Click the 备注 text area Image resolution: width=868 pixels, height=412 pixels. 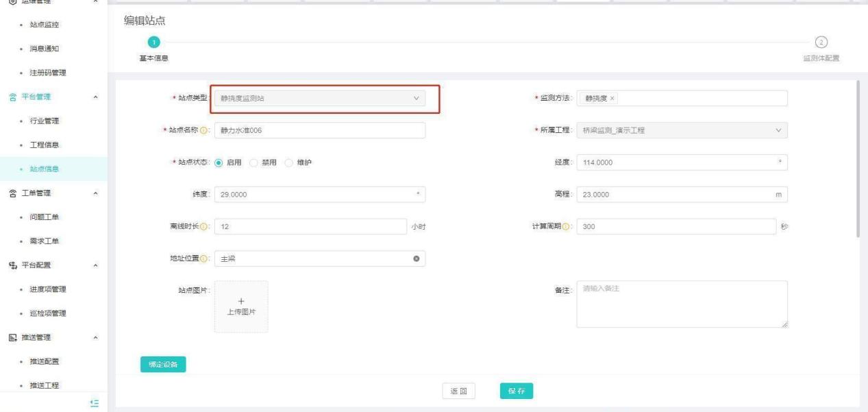click(682, 304)
